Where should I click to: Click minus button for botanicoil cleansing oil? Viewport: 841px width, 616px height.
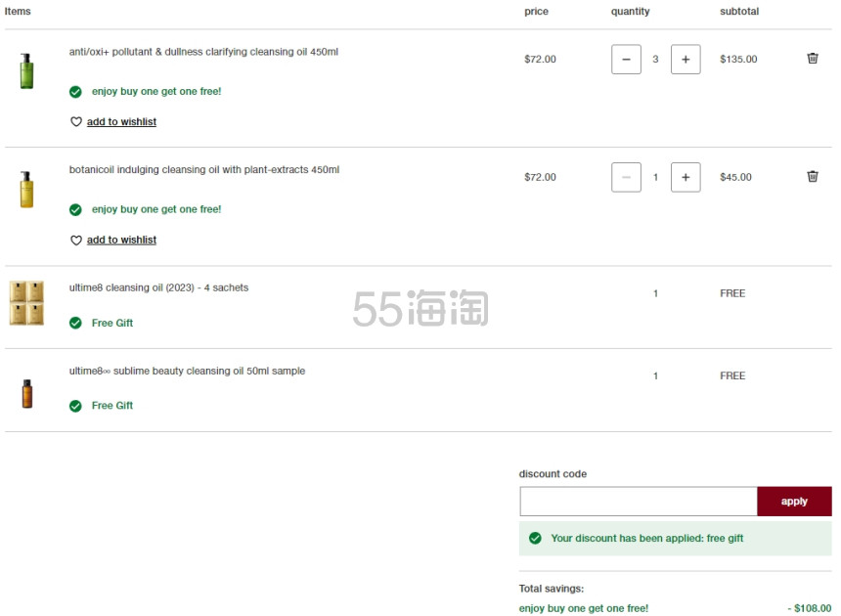[626, 177]
